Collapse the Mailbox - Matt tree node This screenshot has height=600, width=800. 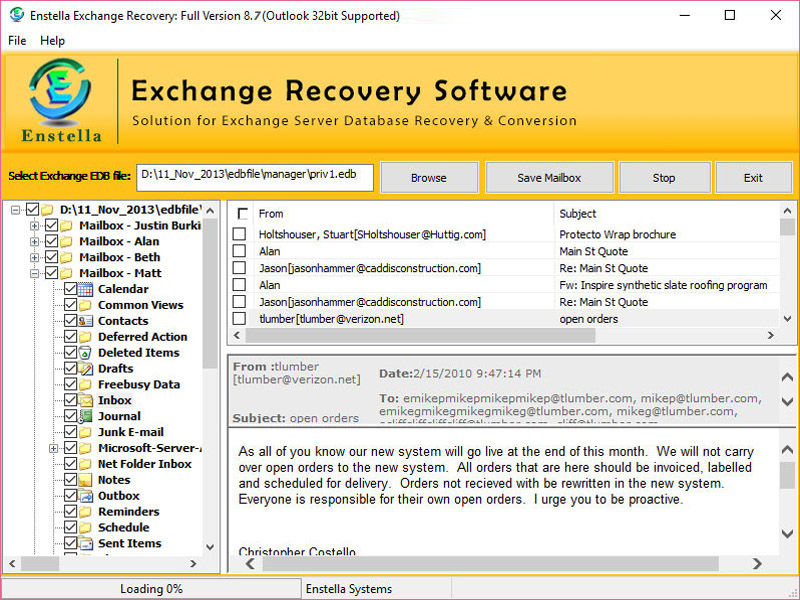[35, 273]
